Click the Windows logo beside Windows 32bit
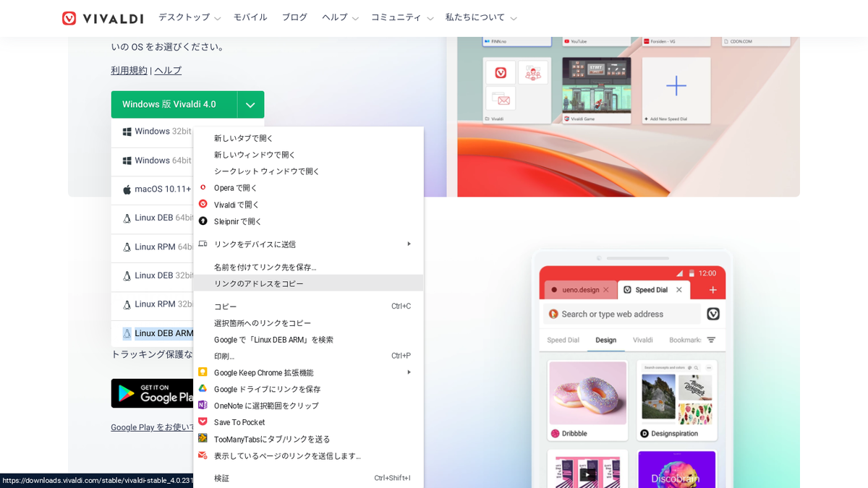The image size is (868, 488). (127, 132)
